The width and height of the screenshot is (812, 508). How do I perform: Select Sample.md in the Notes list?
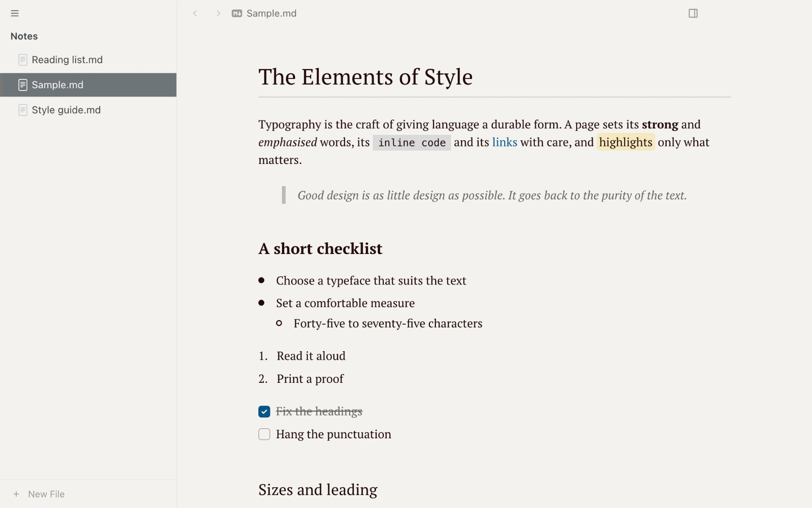pyautogui.click(x=88, y=85)
